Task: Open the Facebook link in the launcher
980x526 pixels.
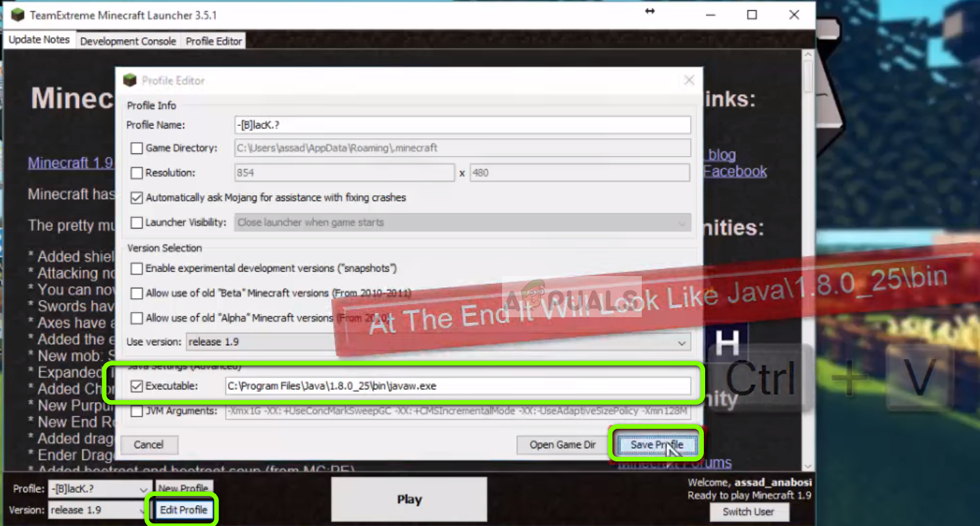Action: point(735,171)
